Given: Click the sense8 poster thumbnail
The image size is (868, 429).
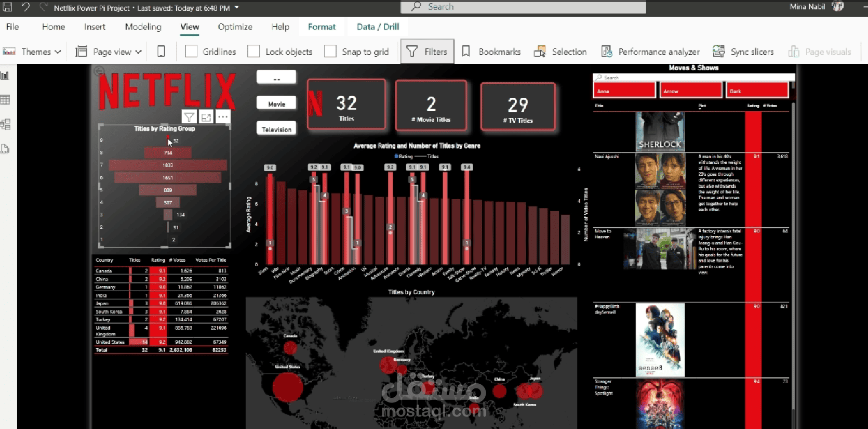Looking at the screenshot, I should tap(660, 340).
